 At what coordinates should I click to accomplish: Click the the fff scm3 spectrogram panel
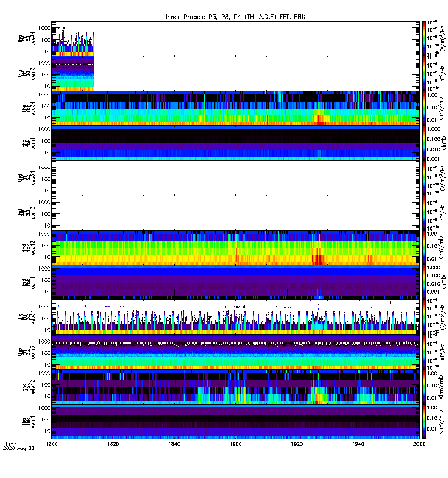235,352
